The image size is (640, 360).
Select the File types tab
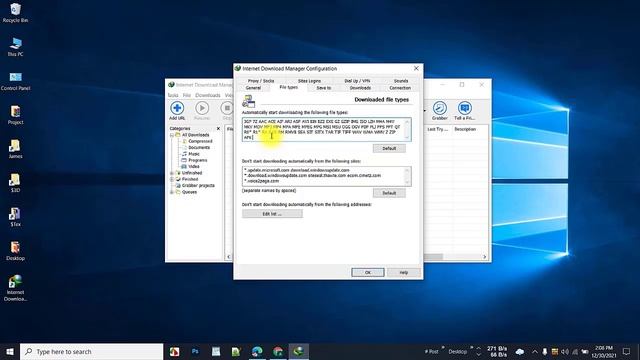point(289,87)
